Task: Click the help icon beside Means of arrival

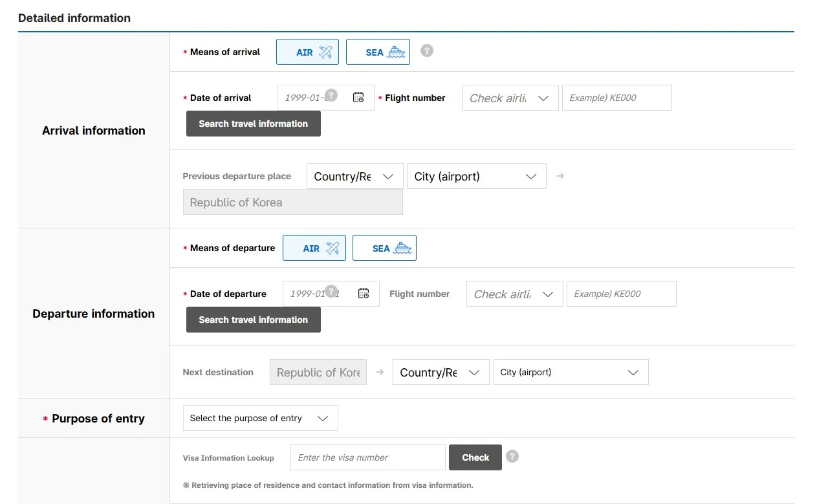Action: (x=426, y=50)
